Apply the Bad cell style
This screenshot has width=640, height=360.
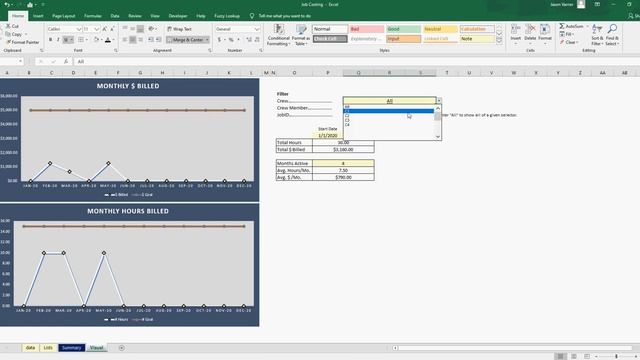click(x=367, y=29)
